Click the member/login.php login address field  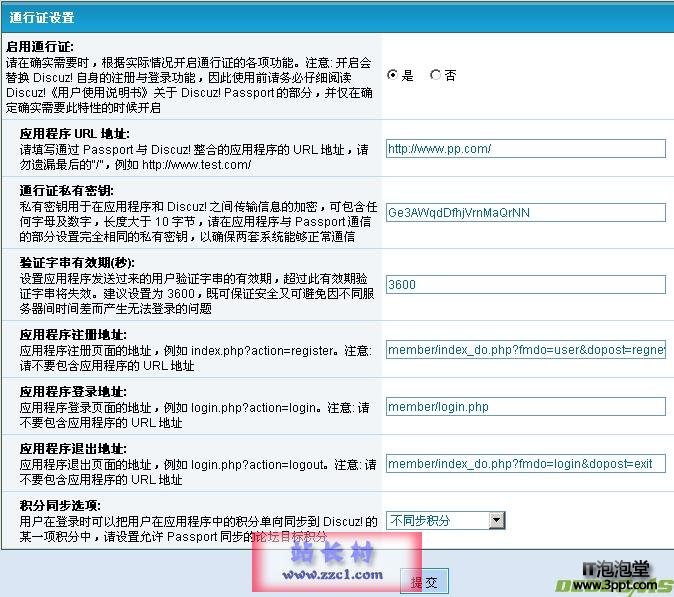pyautogui.click(x=525, y=407)
